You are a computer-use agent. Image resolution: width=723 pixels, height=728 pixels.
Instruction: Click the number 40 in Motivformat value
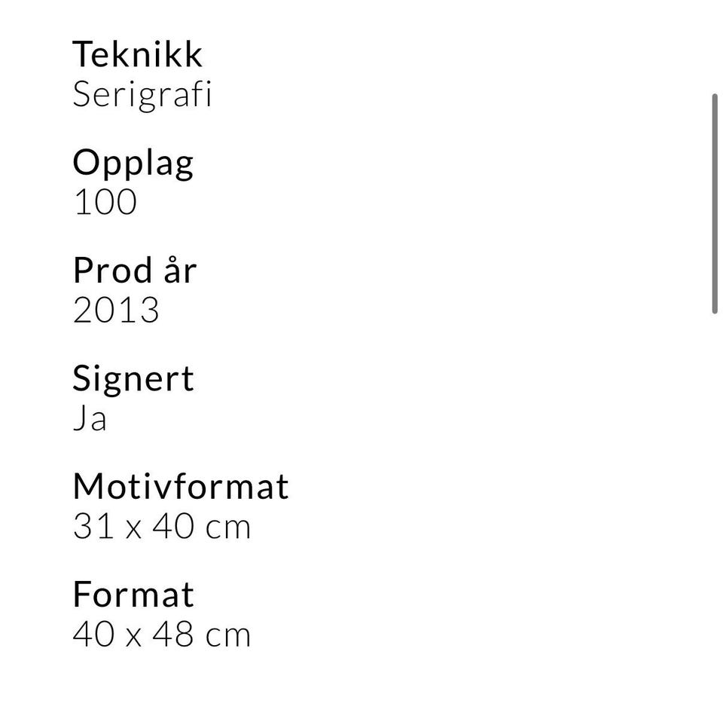172,527
